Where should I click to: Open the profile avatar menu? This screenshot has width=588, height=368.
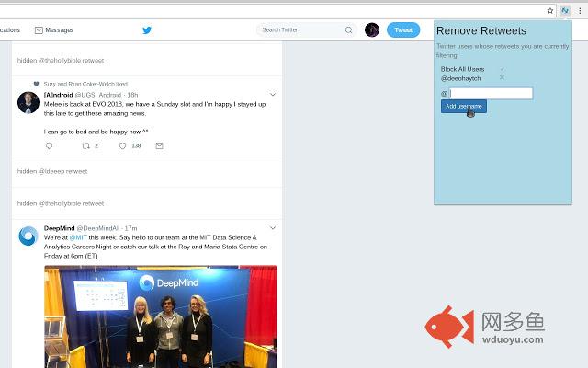tap(372, 30)
